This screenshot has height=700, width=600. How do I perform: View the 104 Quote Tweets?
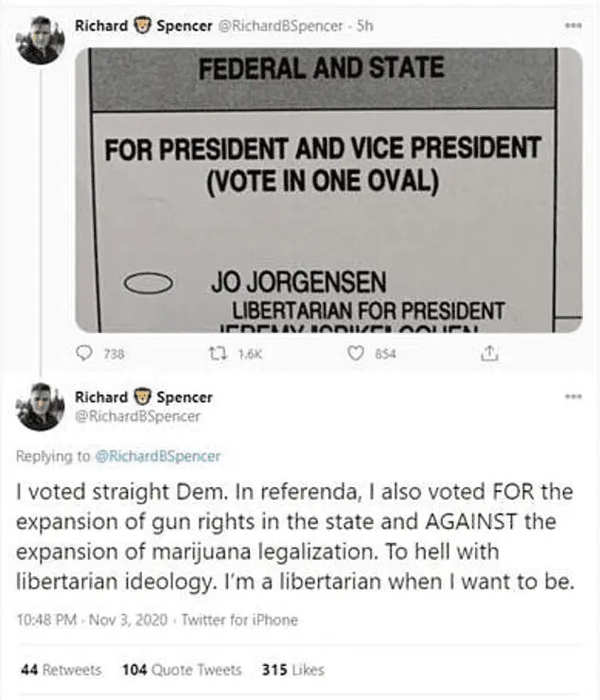click(182, 670)
